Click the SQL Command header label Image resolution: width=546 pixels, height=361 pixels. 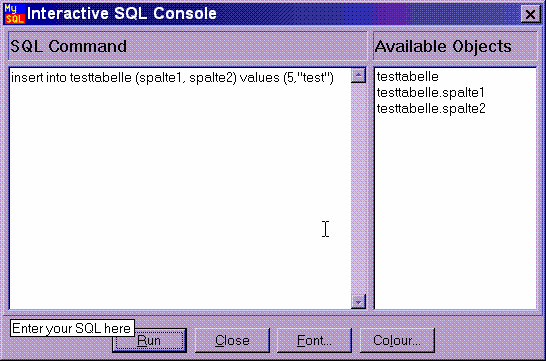68,46
